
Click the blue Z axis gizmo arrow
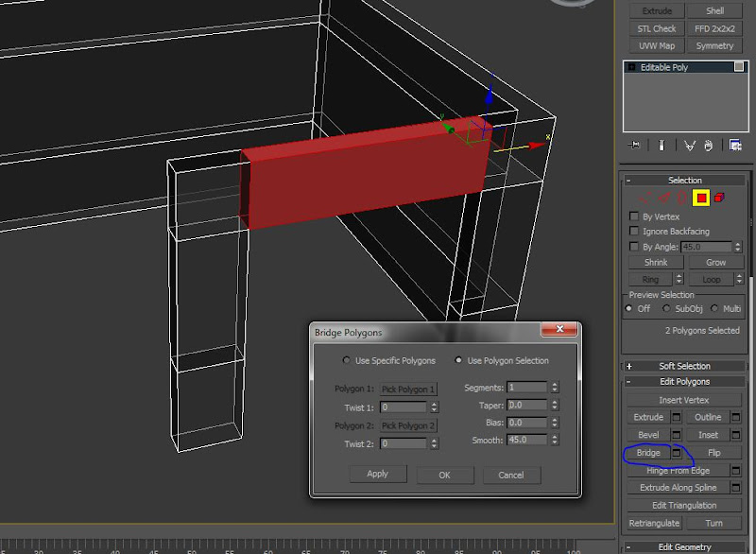coord(490,95)
